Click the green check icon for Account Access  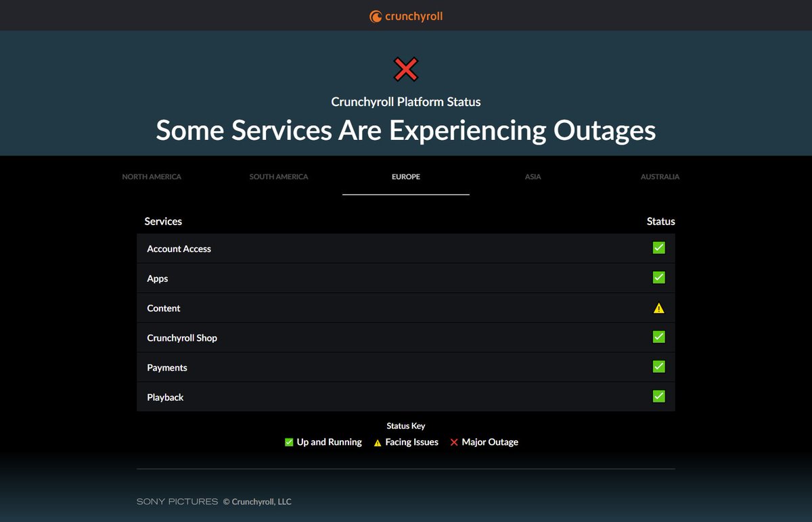[659, 248]
